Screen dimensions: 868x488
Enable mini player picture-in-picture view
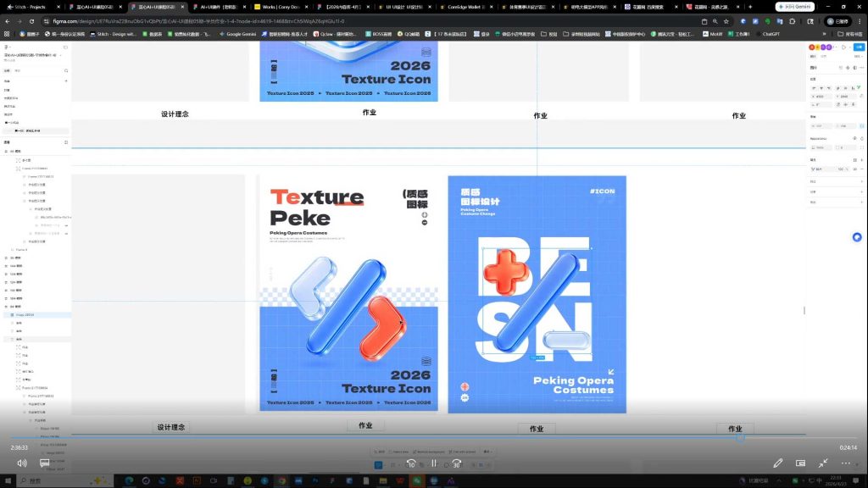[x=800, y=463]
